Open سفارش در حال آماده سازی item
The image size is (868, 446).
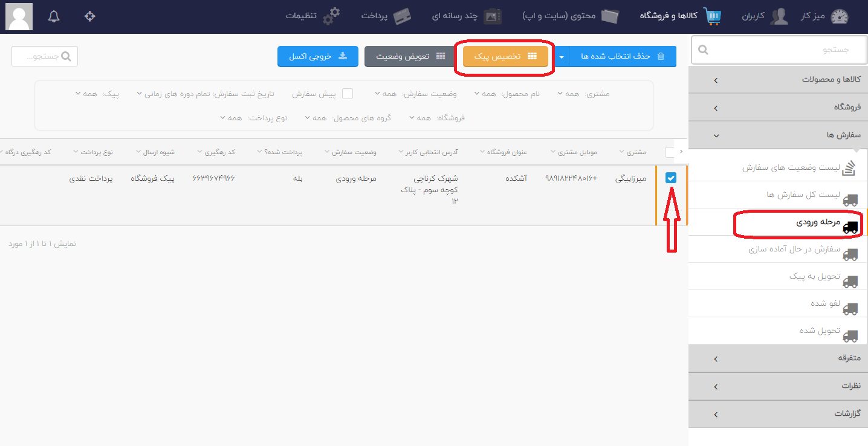[778, 249]
